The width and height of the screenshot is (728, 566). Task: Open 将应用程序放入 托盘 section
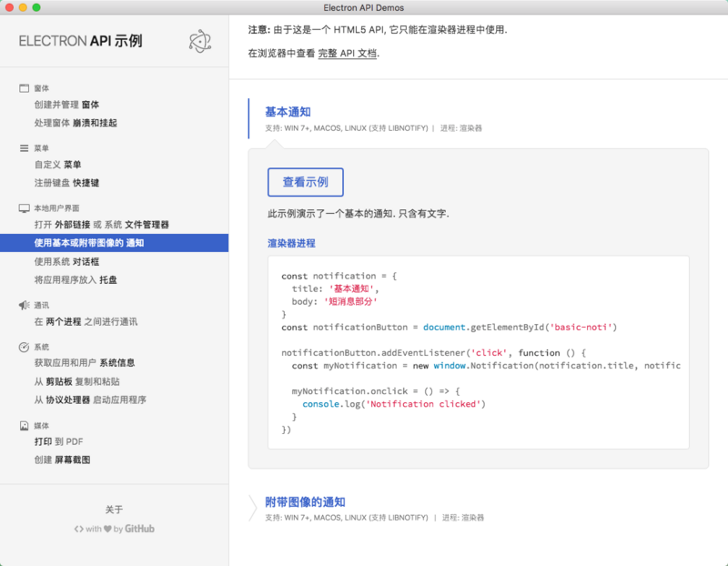tap(76, 280)
